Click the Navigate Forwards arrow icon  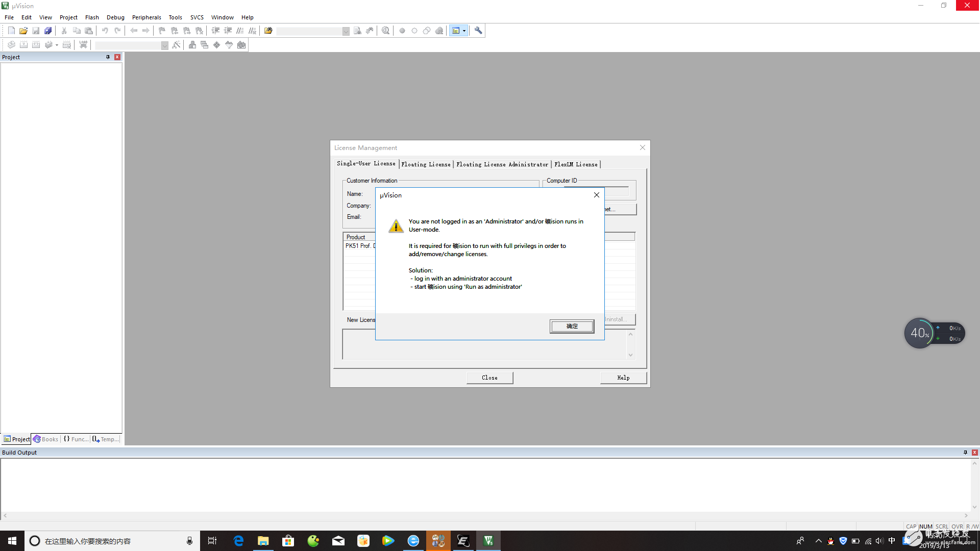(x=146, y=31)
